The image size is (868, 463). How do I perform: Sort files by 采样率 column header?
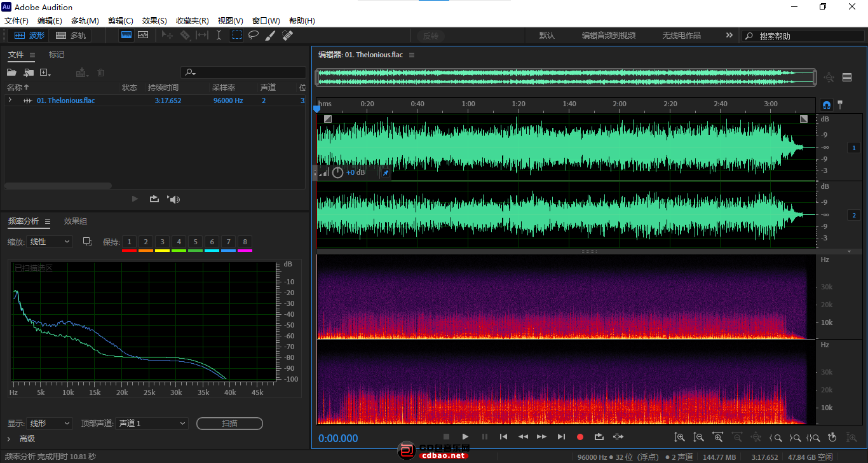[x=224, y=88]
